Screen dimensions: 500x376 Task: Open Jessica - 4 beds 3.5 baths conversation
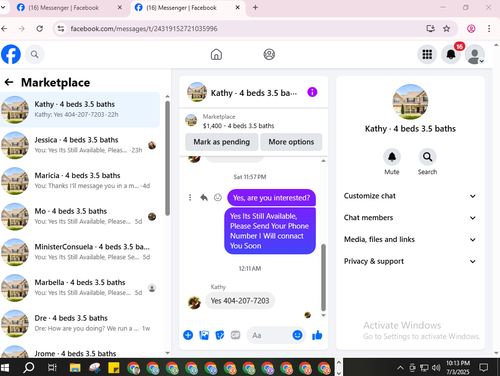pos(80,145)
